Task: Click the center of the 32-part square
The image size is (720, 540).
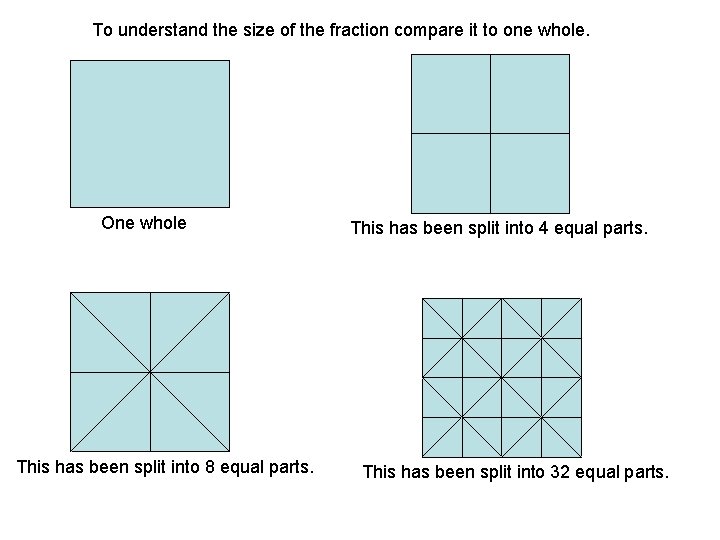Action: click(502, 377)
